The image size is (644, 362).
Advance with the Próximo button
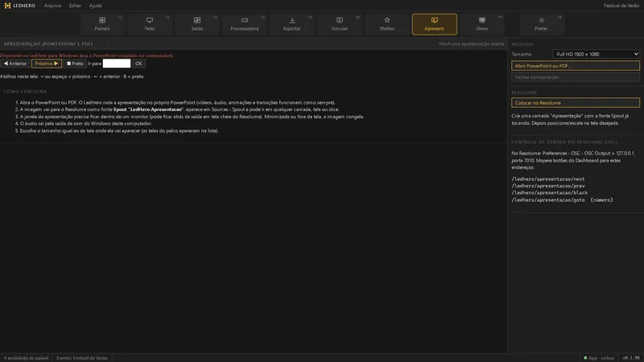coord(47,64)
